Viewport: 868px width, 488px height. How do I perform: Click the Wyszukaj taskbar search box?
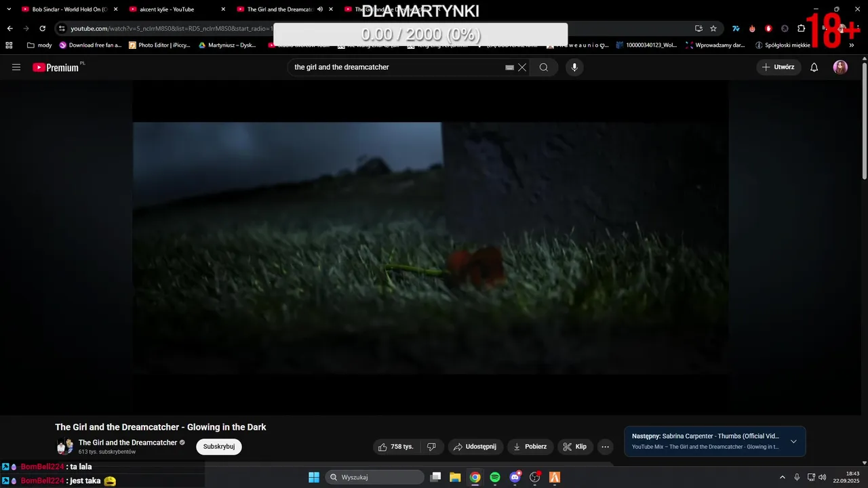[375, 477]
